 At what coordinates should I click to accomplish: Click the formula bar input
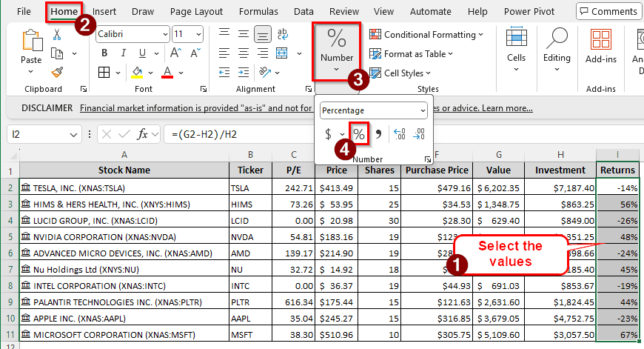239,134
